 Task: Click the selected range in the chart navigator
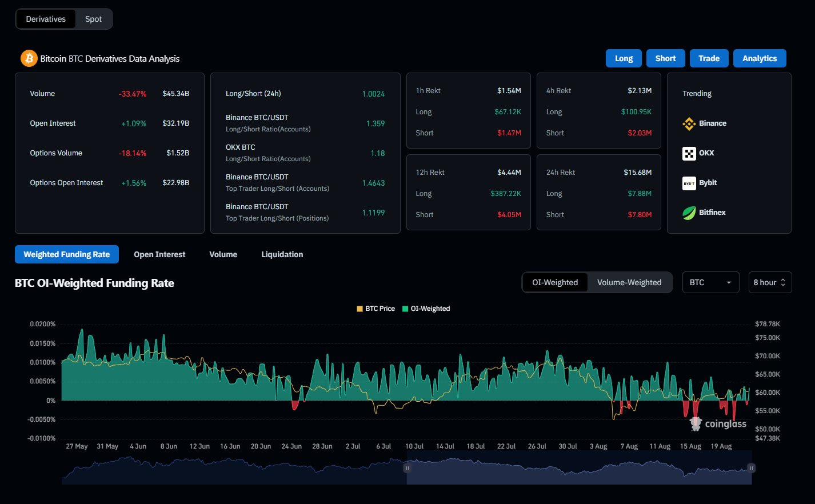579,468
